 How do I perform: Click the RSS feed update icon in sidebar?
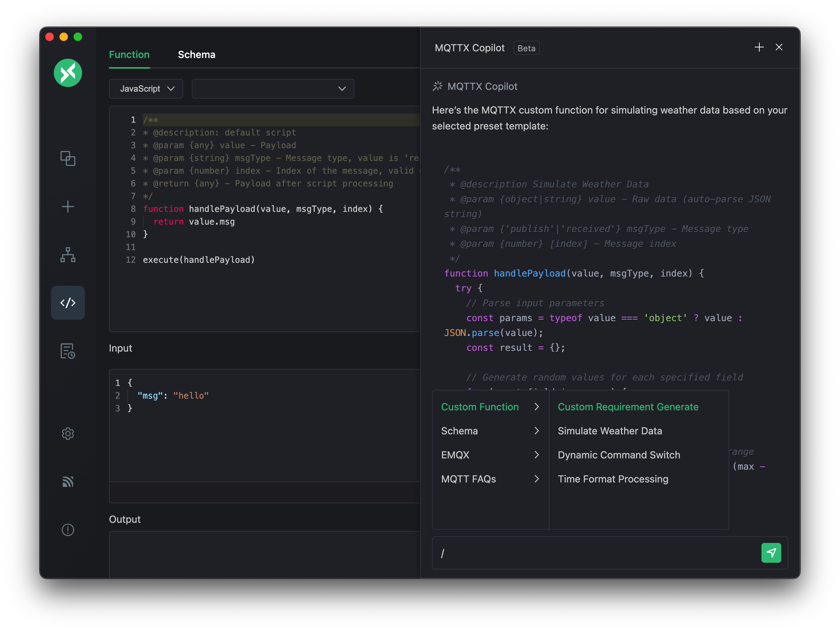click(x=68, y=481)
